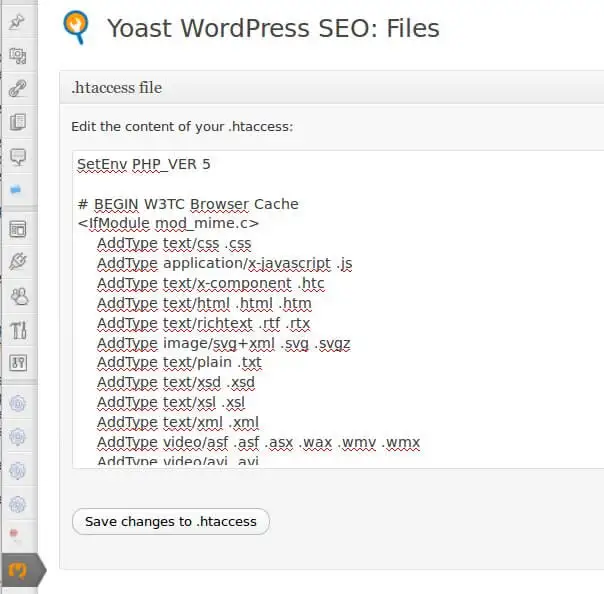The image size is (604, 594).
Task: Click the 'SetEnv PHP_VER 5' line
Action: 144,164
